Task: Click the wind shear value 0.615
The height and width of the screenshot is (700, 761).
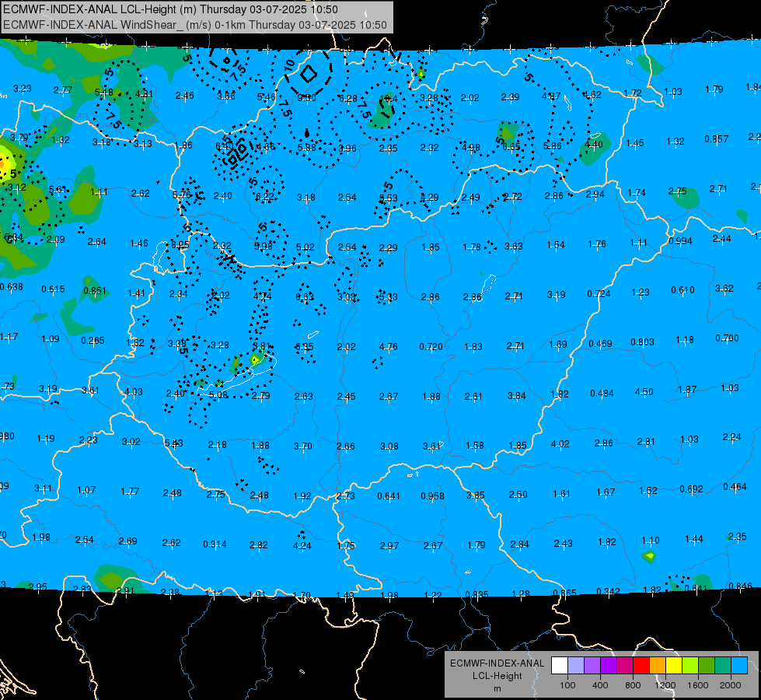Action: click(54, 289)
